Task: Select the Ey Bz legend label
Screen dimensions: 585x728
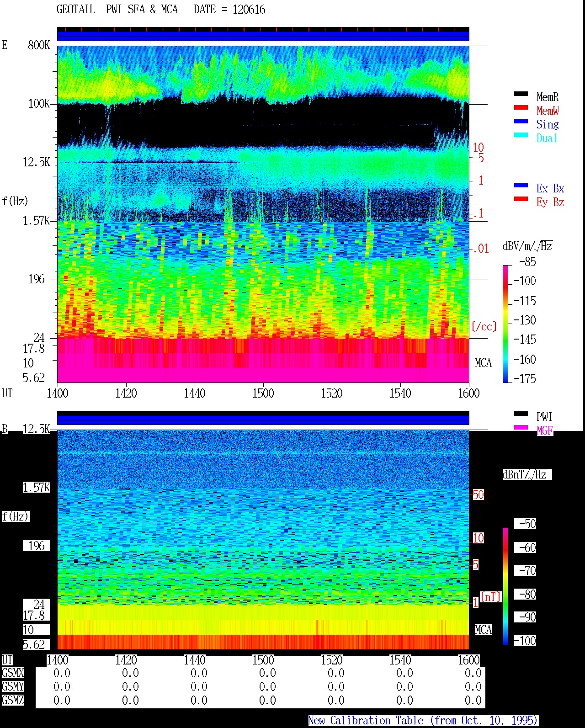Action: 550,202
